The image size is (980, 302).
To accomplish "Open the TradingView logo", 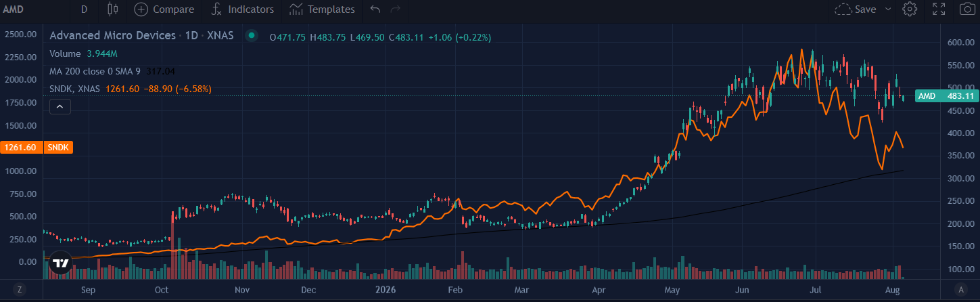I will (60, 263).
